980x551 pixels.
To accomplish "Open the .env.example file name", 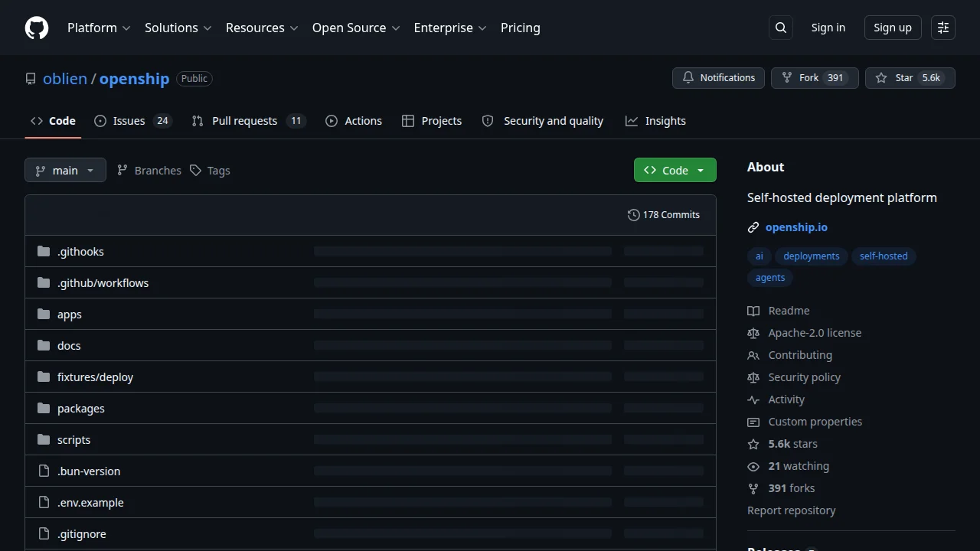I will 90,503.
